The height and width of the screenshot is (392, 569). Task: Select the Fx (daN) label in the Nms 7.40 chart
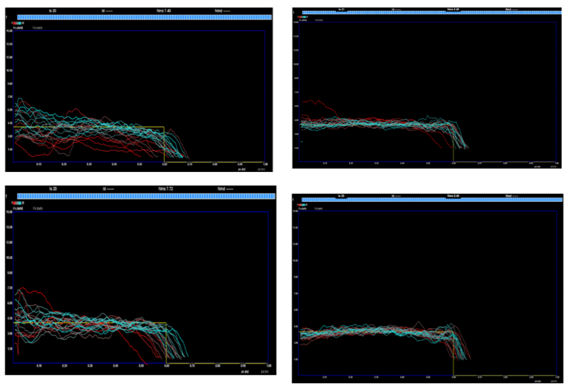click(18, 28)
